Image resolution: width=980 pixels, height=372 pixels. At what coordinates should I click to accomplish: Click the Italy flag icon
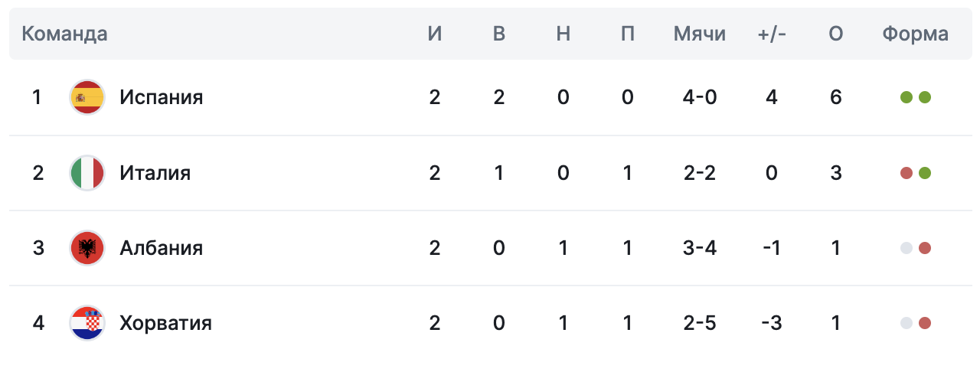(87, 173)
